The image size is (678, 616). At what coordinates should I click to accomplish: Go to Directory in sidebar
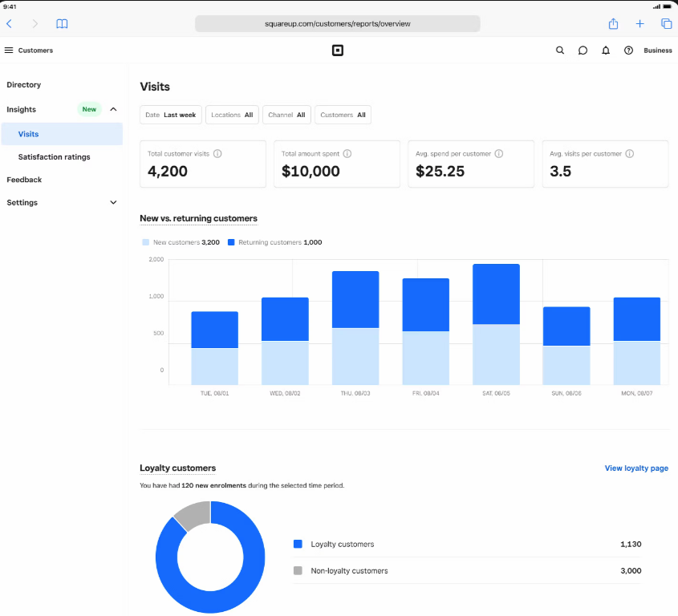(x=24, y=85)
